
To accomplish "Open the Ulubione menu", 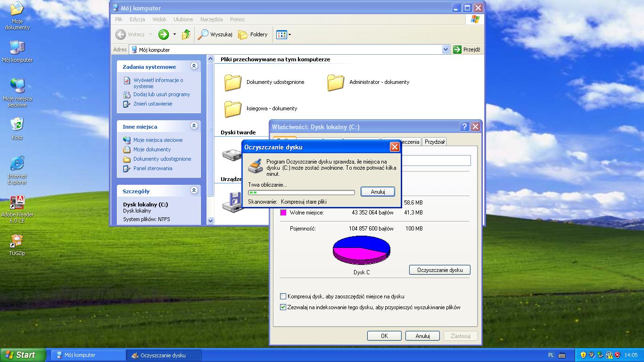I will (183, 19).
